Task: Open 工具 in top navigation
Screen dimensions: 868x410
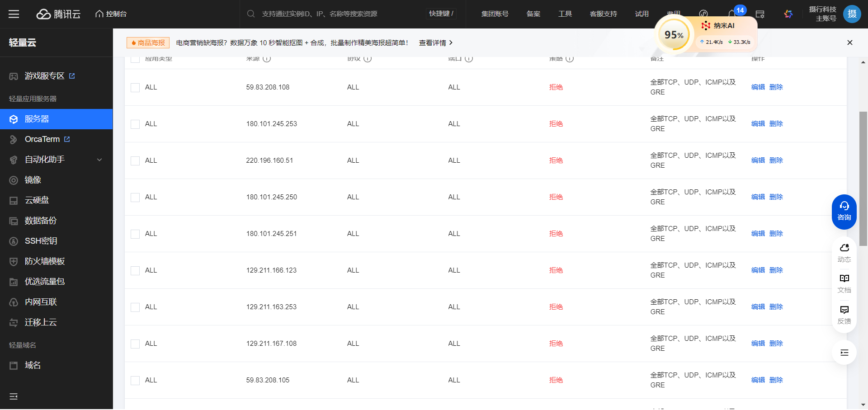Action: click(565, 14)
